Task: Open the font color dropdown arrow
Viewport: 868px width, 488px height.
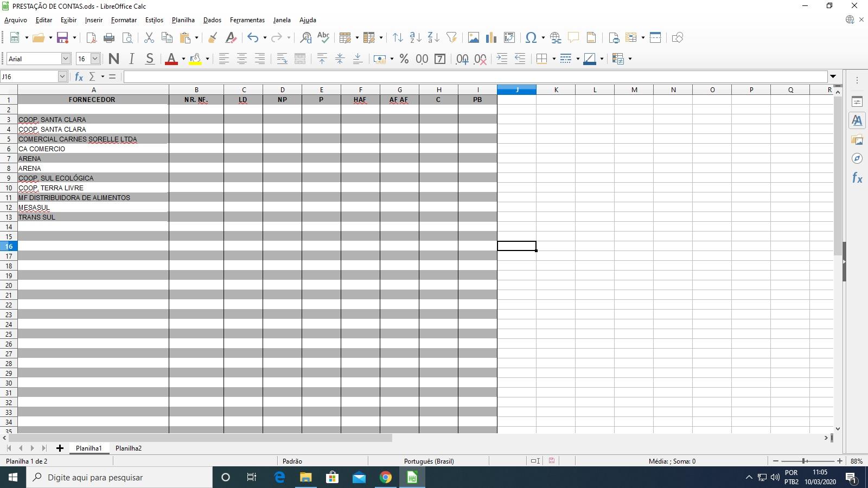Action: pos(183,59)
